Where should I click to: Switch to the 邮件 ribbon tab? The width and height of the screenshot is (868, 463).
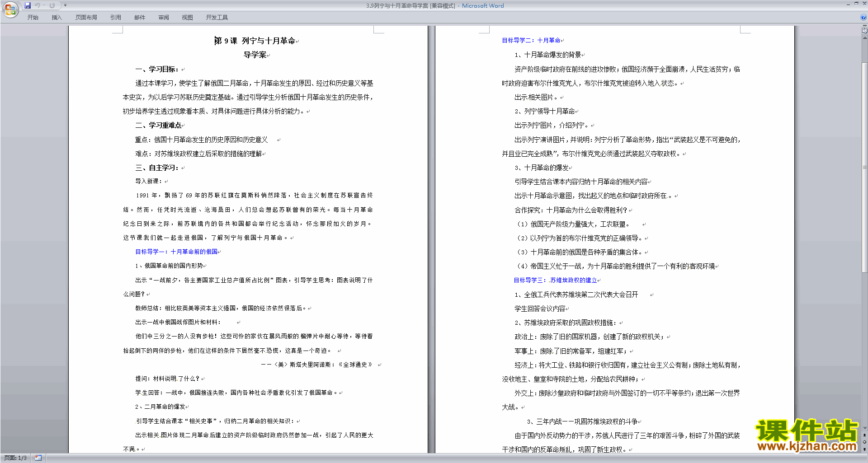(x=140, y=18)
